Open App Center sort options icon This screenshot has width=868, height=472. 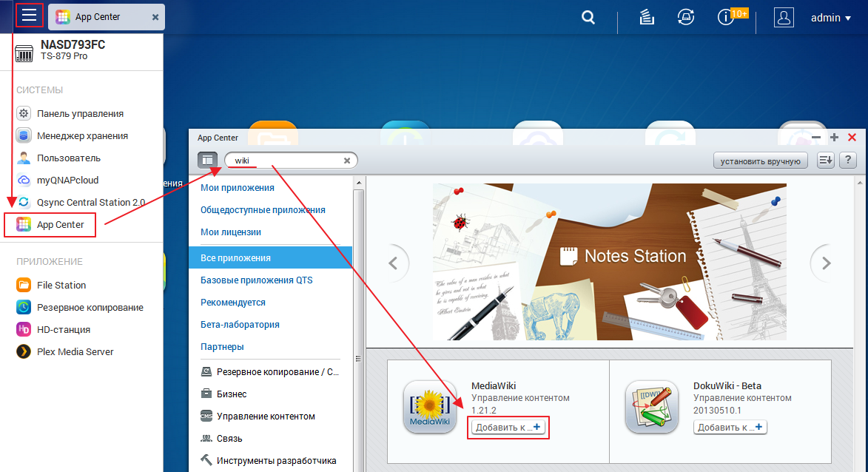click(x=825, y=161)
